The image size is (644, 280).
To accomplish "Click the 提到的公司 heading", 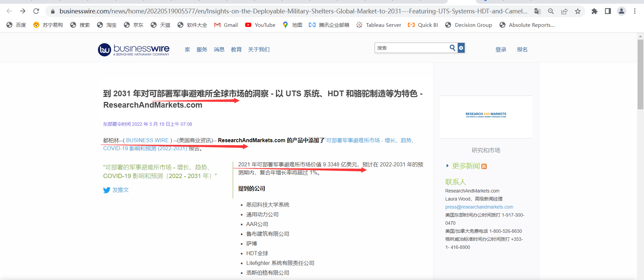I will click(252, 188).
